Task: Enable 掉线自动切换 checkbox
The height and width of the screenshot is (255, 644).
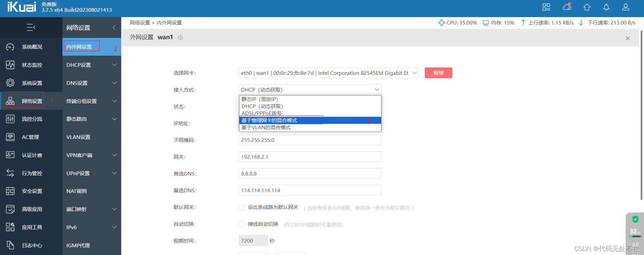Action: point(241,224)
